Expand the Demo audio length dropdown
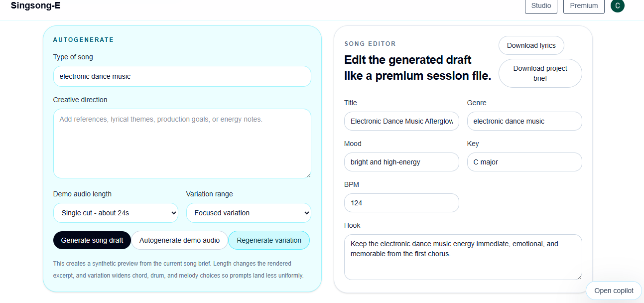This screenshot has height=303, width=644. (116, 213)
